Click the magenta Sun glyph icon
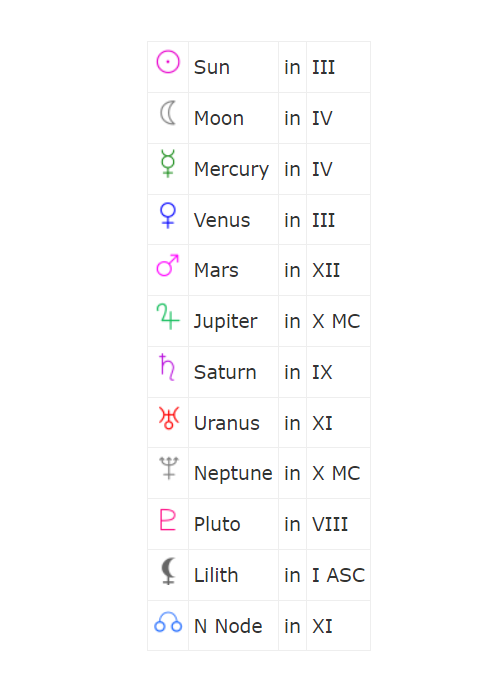486x681 pixels. [168, 62]
